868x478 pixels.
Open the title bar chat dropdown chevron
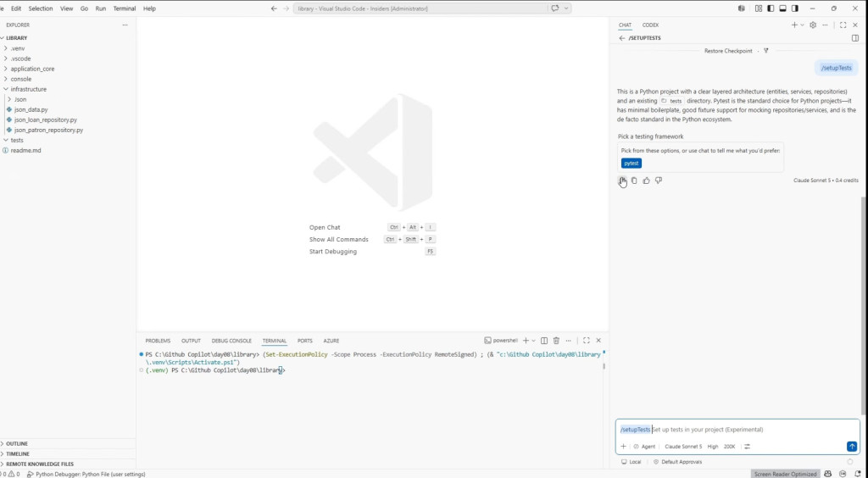tap(565, 8)
